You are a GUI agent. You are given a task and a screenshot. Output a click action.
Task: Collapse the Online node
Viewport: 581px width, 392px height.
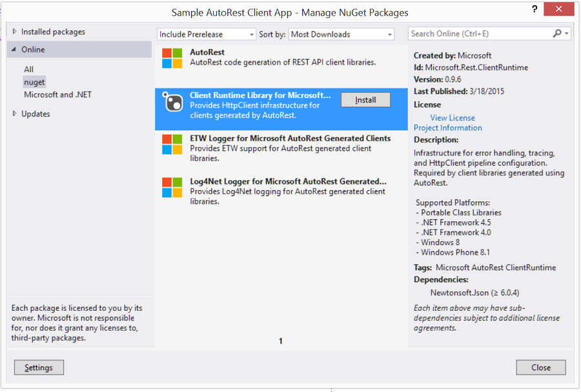point(14,49)
